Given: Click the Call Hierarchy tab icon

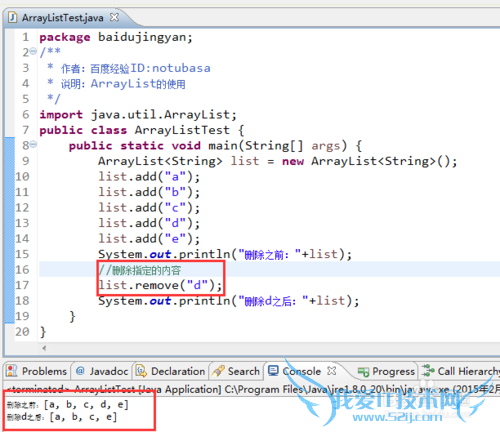Looking at the screenshot, I should pyautogui.click(x=428, y=371).
